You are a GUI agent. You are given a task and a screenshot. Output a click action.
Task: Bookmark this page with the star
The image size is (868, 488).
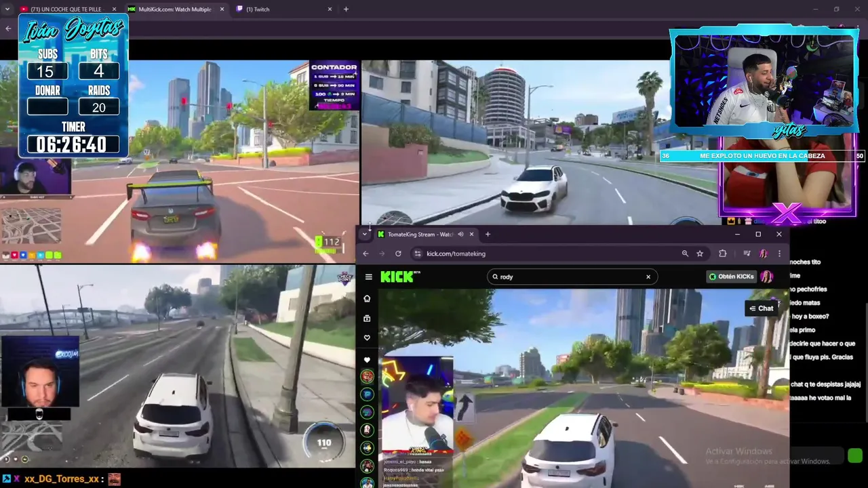coord(700,253)
